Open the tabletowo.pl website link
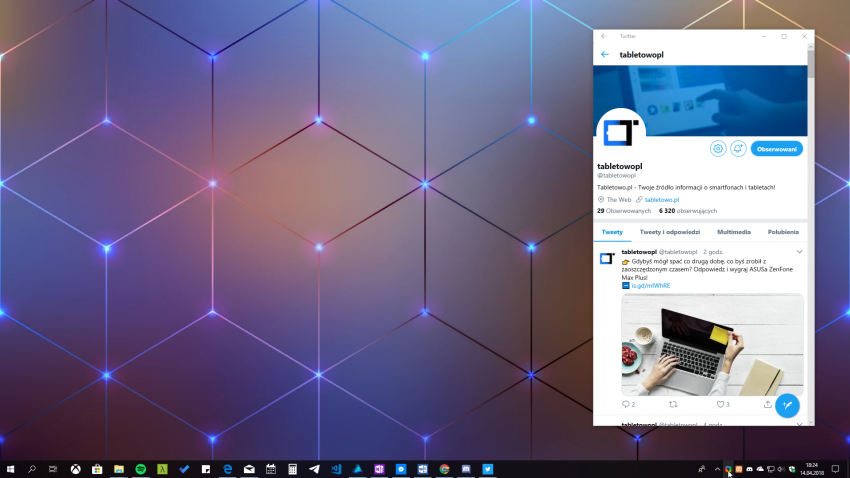This screenshot has height=478, width=850. click(661, 199)
